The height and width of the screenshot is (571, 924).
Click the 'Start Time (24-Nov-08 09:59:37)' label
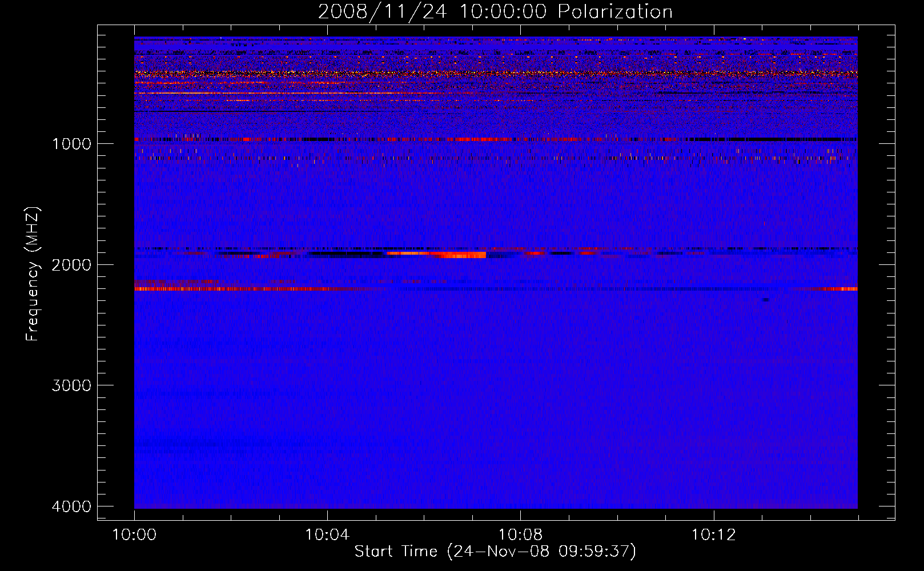coord(495,552)
